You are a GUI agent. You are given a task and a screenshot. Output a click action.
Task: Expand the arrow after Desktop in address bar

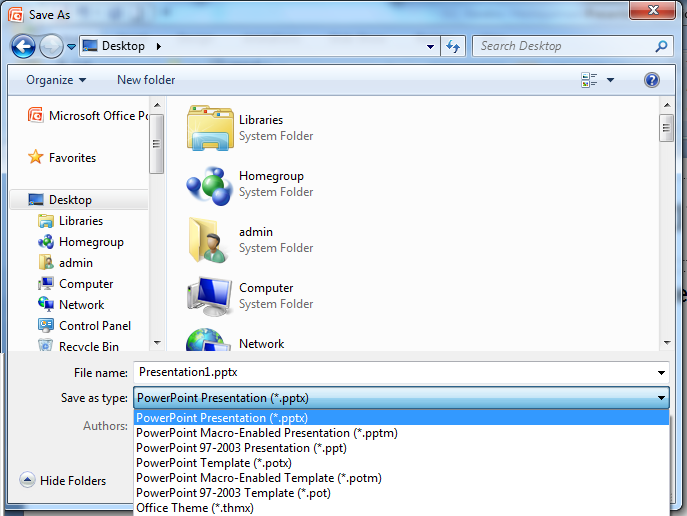click(x=159, y=46)
